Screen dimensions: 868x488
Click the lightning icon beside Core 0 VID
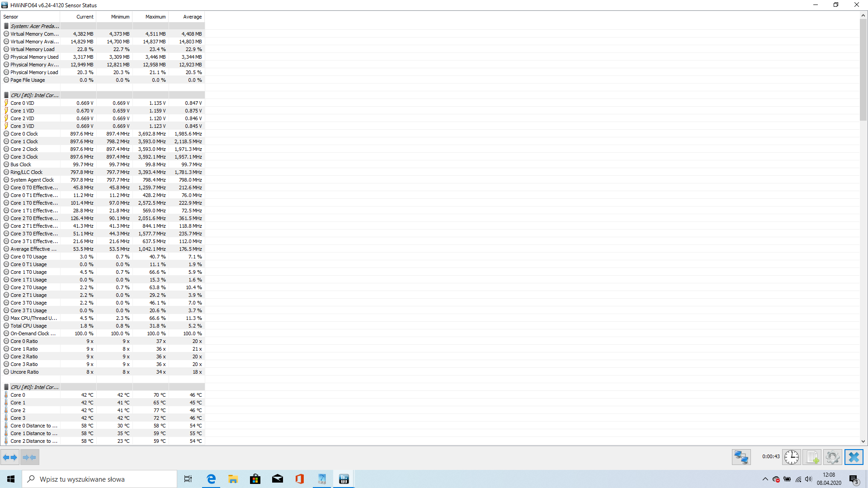pos(6,103)
